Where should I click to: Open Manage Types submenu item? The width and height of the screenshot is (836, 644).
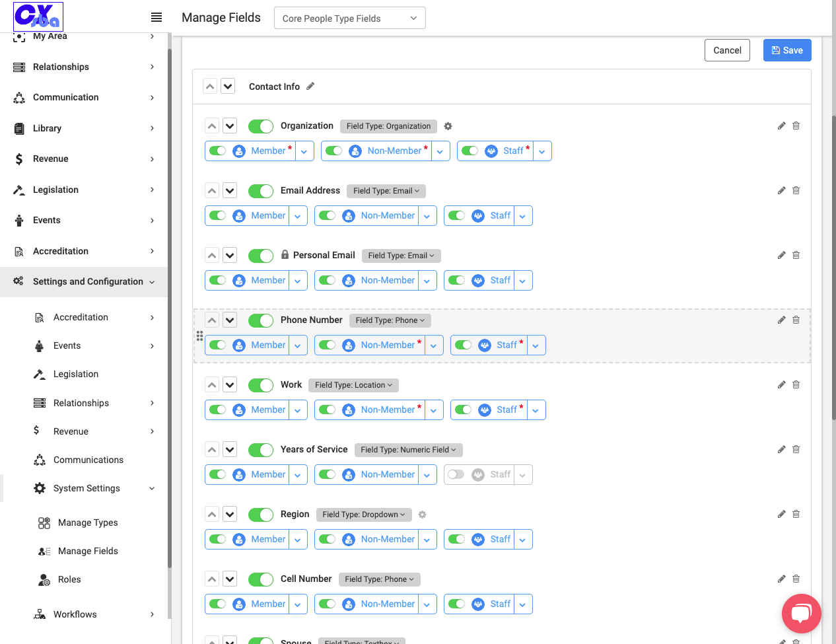[88, 522]
